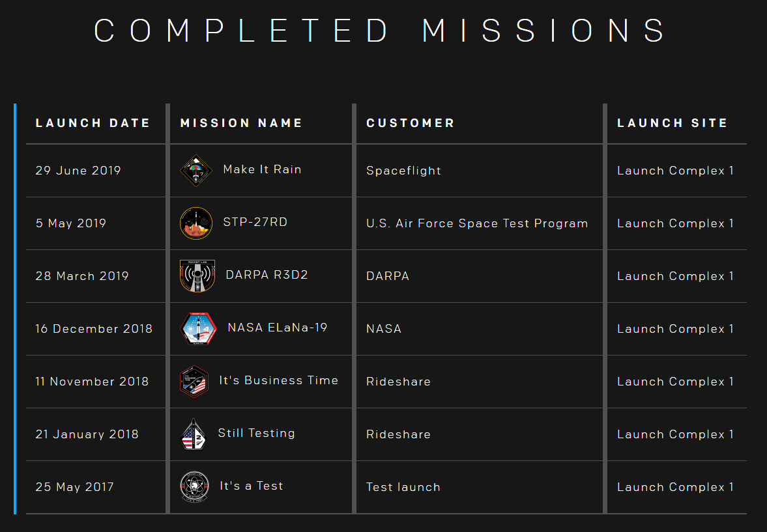Click the 29 June 2019 launch date
The height and width of the screenshot is (532, 767).
click(78, 171)
